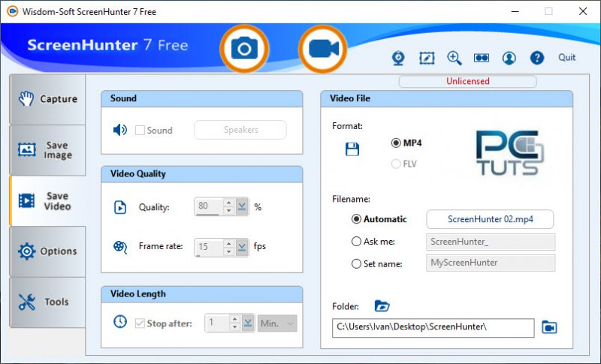The width and height of the screenshot is (601, 364).
Task: Click the Quality value field 80
Action: [209, 206]
